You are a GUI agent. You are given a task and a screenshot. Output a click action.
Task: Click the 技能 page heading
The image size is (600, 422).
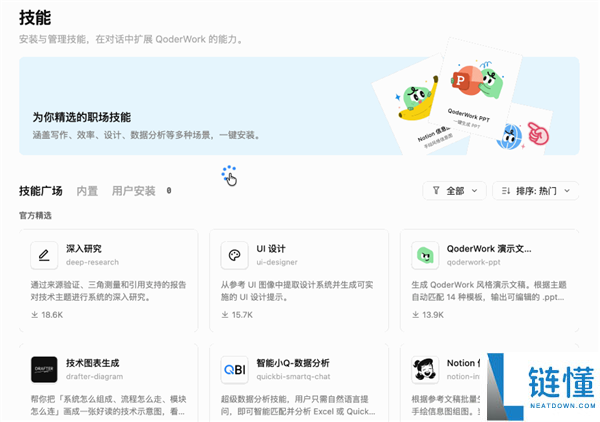(x=35, y=18)
